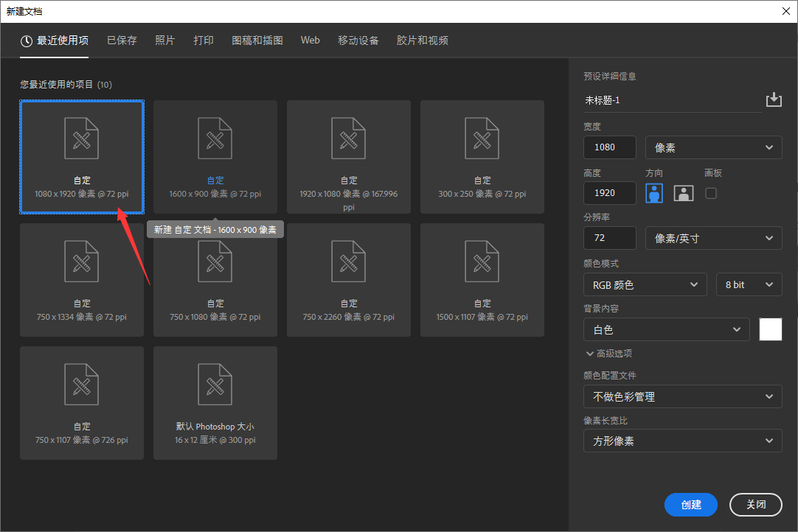This screenshot has height=532, width=798.
Task: Click the clock icon on 最近使用项 tab
Action: tap(27, 41)
